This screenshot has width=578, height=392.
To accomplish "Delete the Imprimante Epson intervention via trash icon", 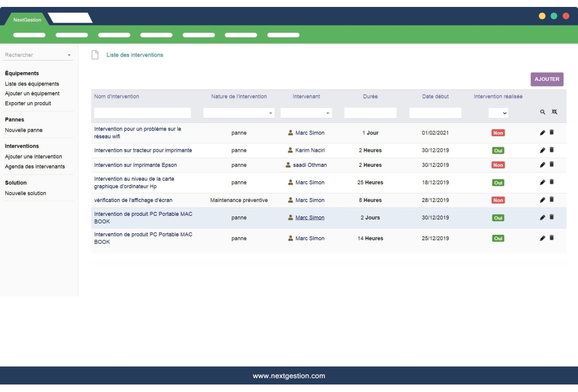I will [551, 165].
